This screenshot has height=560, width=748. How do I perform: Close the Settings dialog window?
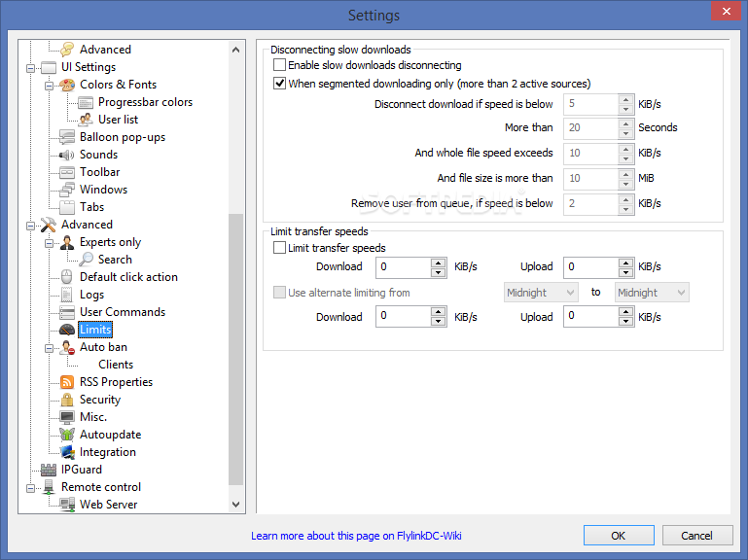(726, 11)
